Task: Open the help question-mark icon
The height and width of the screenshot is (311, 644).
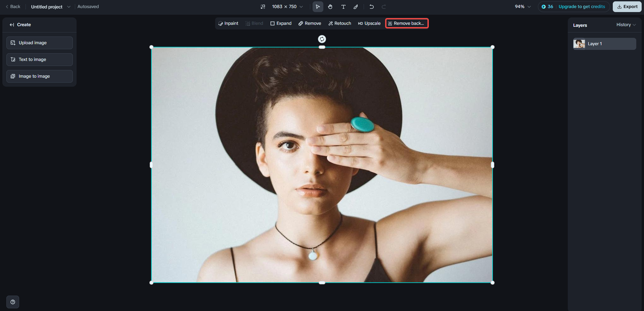Action: point(13,302)
